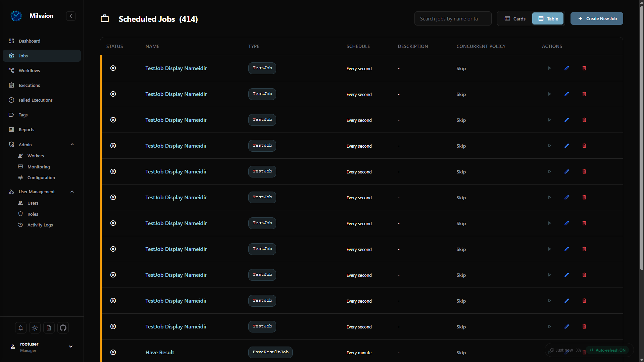Click the DESCRIPTION column header

pos(413,46)
